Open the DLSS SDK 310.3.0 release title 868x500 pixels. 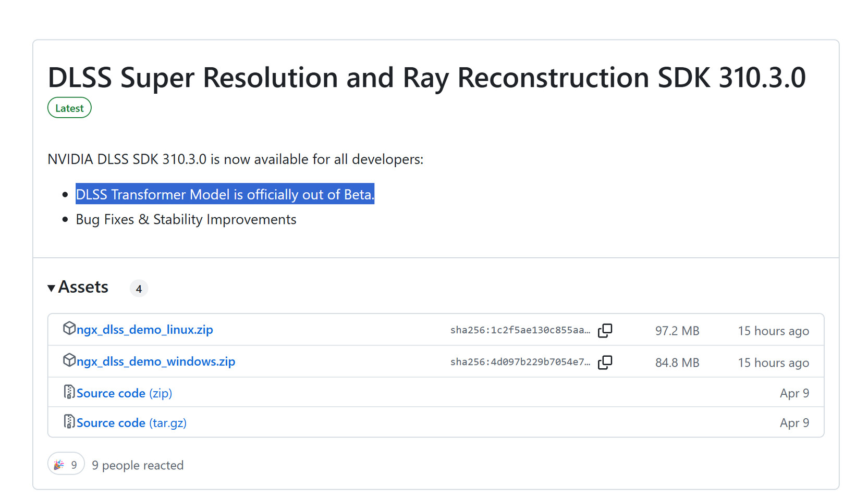(x=426, y=78)
